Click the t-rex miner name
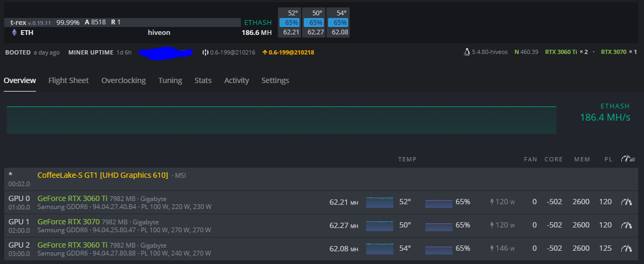This screenshot has width=644, height=264. coord(18,22)
